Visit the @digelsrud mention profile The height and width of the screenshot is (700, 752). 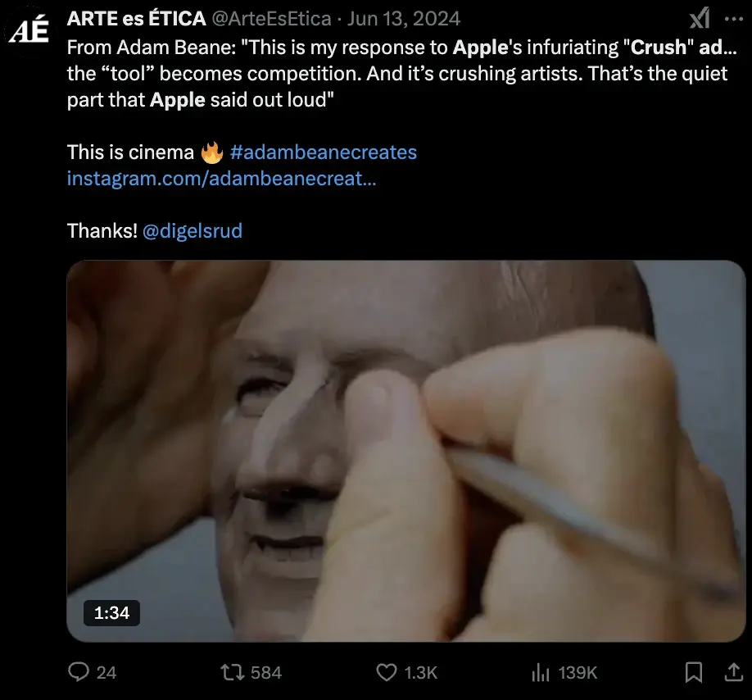[193, 230]
